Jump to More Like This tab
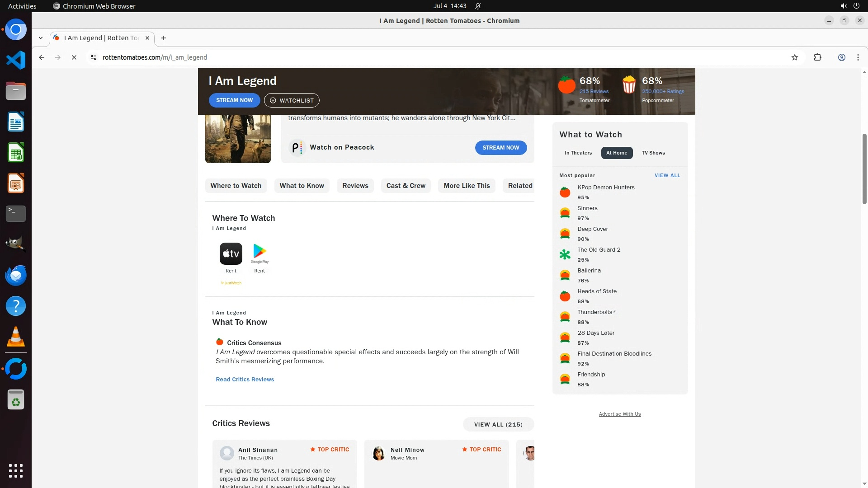The image size is (868, 488). tap(467, 186)
